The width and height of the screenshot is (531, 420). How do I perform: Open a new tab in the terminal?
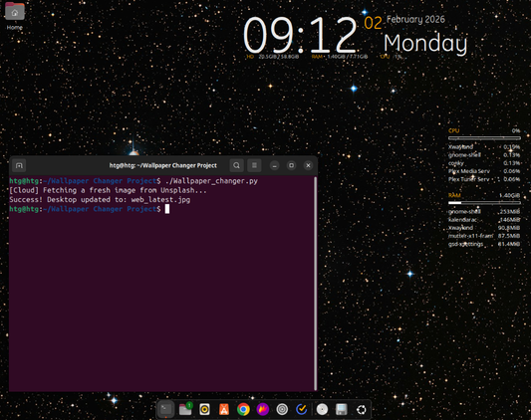[19, 165]
